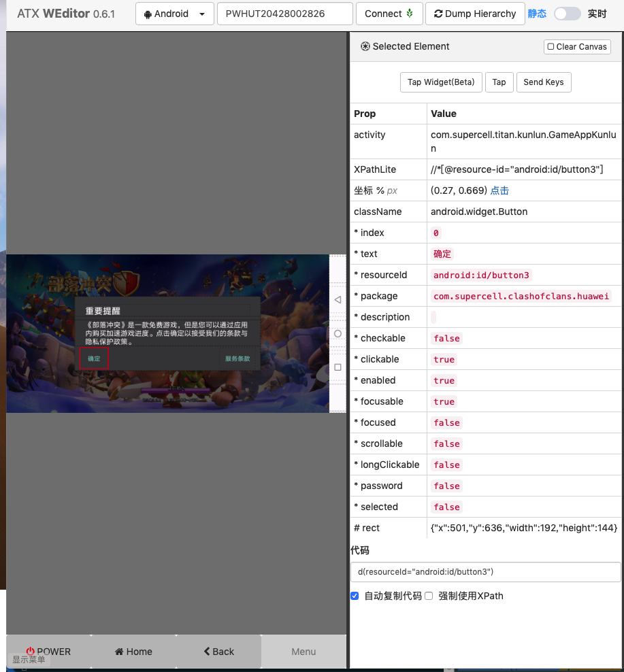Click the POWER button
This screenshot has width=624, height=672.
click(x=48, y=652)
